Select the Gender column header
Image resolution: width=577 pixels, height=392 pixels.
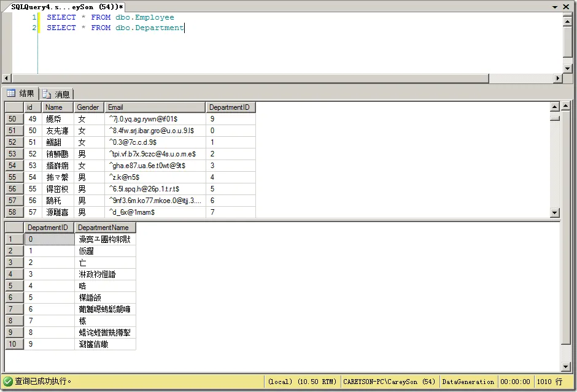88,107
